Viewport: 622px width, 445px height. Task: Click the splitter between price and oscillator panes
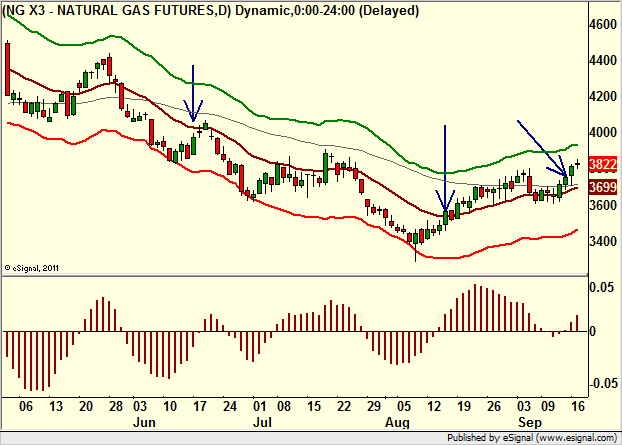pyautogui.click(x=294, y=275)
